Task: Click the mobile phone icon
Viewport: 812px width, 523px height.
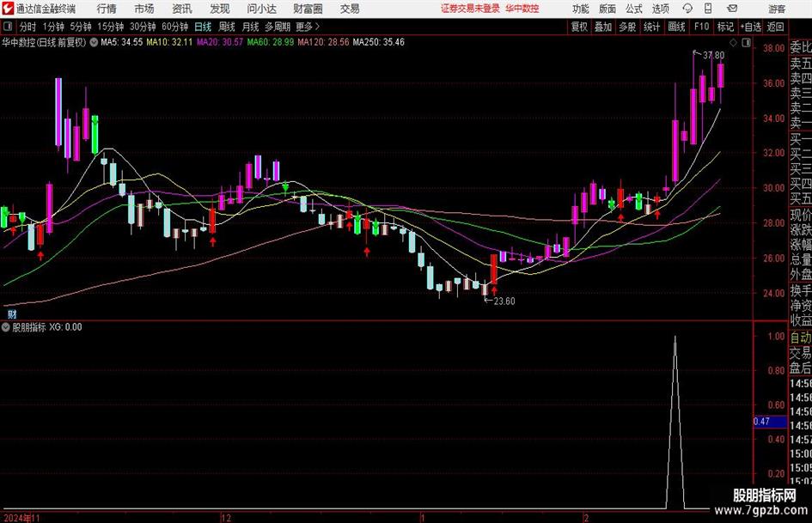Action: tap(708, 9)
